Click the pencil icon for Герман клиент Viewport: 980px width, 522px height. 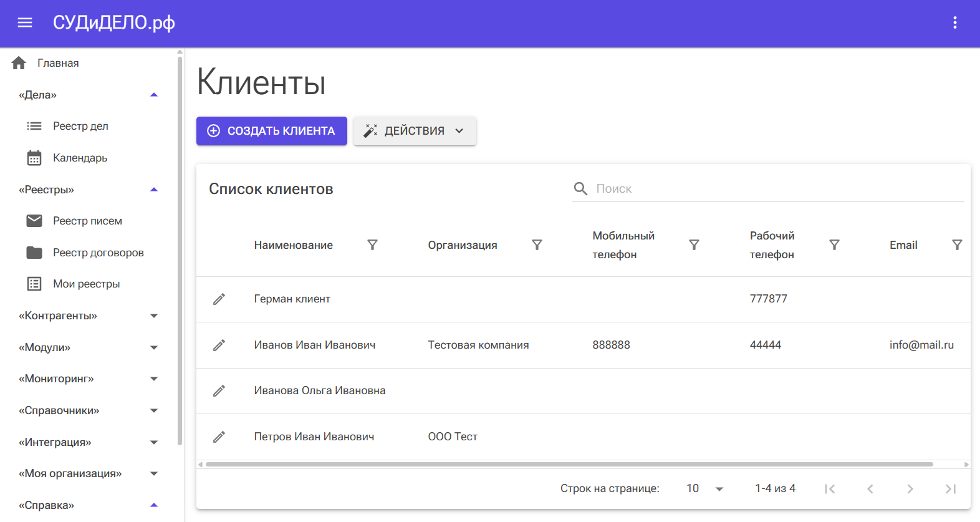(x=219, y=299)
